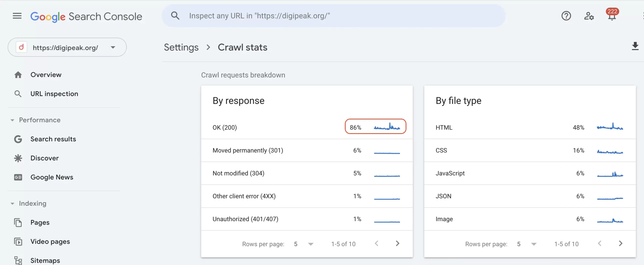Click the URL inspection magnifier icon
Viewport: 644px width, 265px height.
tap(18, 94)
